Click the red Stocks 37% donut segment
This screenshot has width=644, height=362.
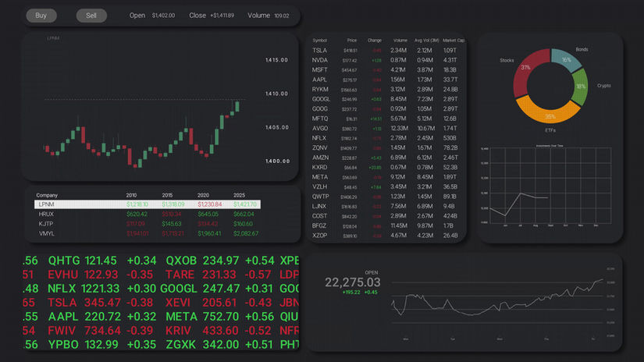pyautogui.click(x=528, y=68)
